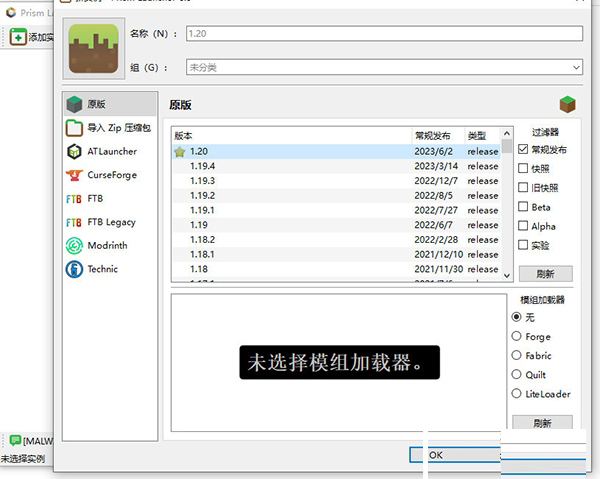Sort by the 常规发布 date column header

438,136
